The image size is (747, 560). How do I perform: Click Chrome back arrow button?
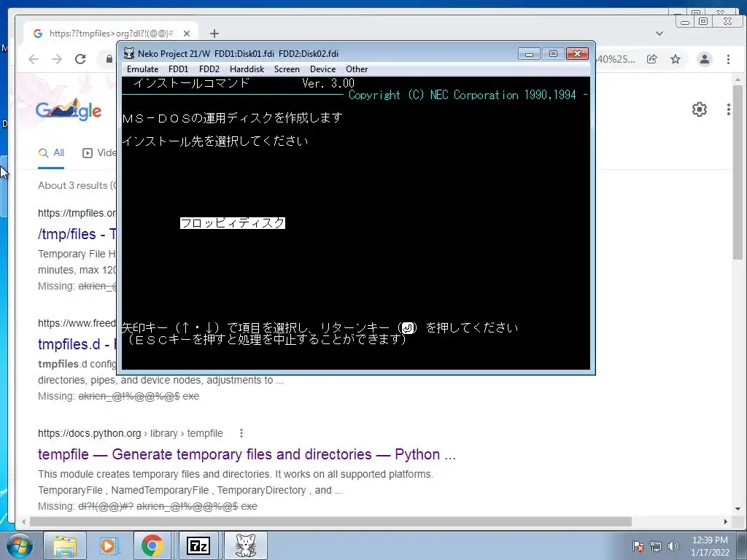[x=34, y=59]
